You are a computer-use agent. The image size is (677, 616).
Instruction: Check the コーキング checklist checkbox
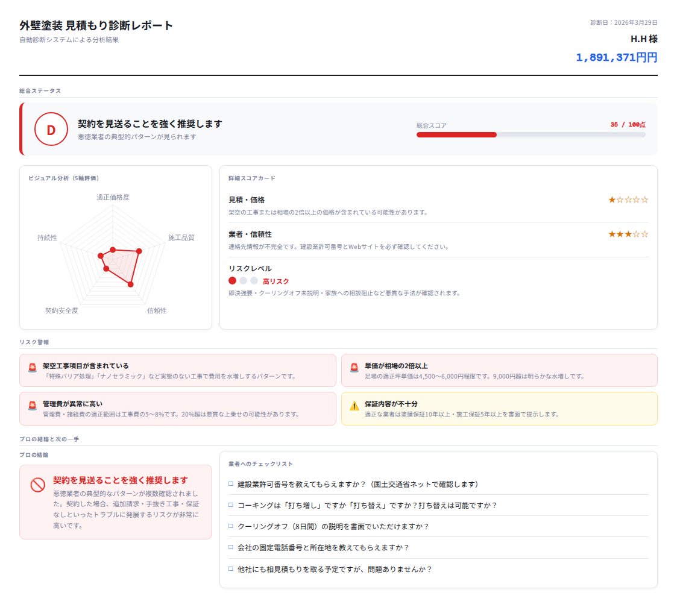click(230, 505)
